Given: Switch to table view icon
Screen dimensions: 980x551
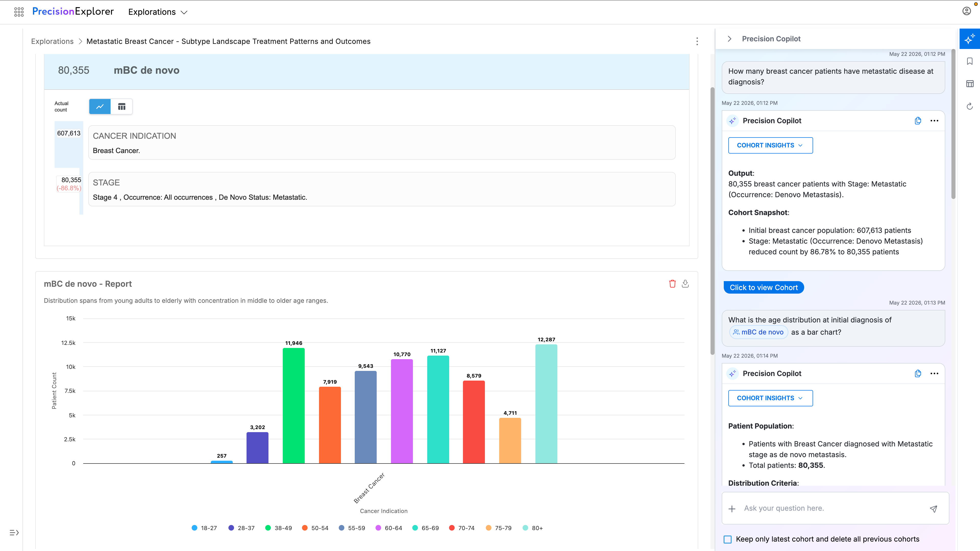Looking at the screenshot, I should tap(122, 106).
